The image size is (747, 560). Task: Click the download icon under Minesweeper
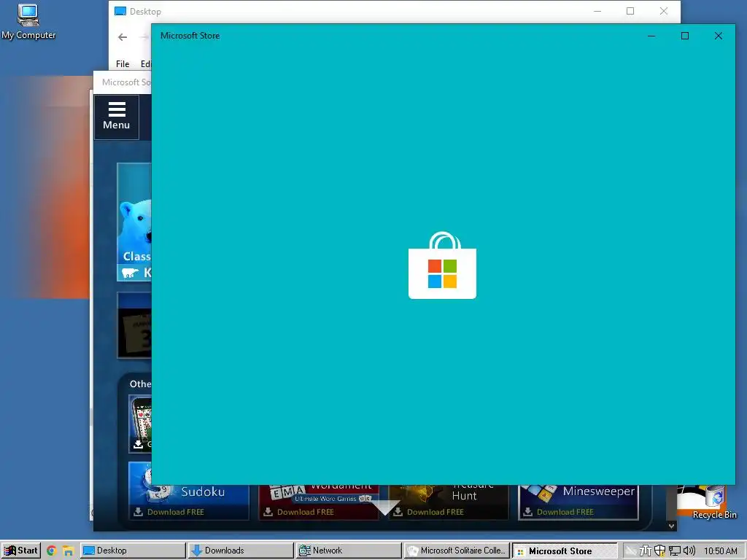pyautogui.click(x=528, y=512)
